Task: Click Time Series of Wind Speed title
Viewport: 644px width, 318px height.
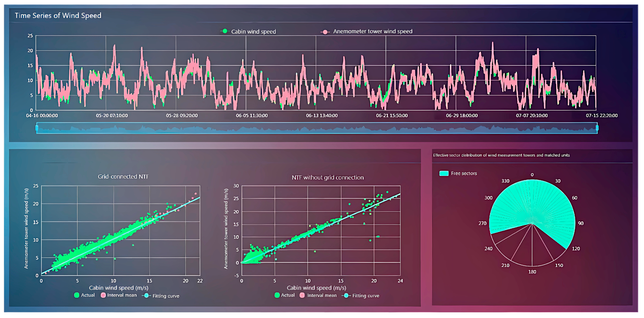Action: (58, 16)
